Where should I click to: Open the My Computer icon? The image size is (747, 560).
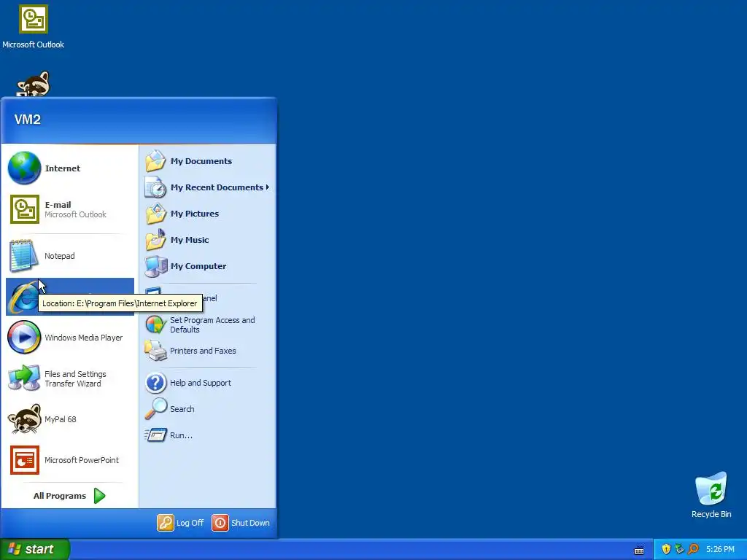pyautogui.click(x=156, y=266)
